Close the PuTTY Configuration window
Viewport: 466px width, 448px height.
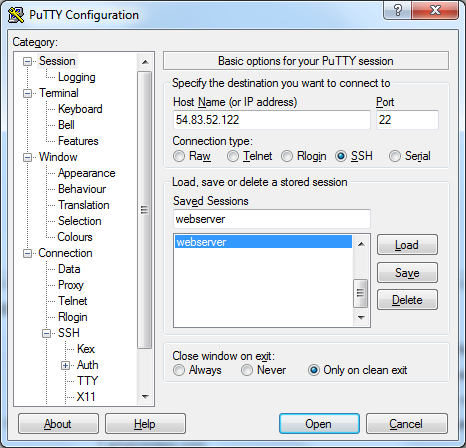pos(435,10)
